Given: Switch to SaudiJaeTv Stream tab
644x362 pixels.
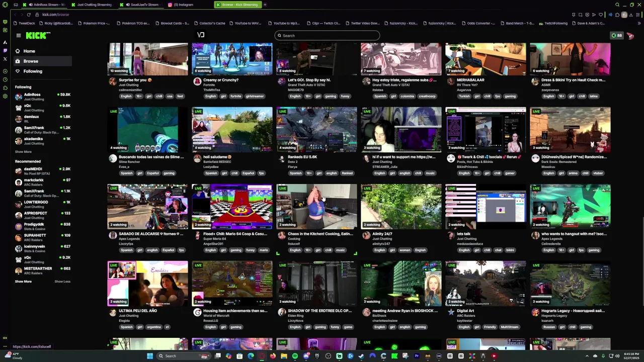Looking at the screenshot, I should point(141,5).
